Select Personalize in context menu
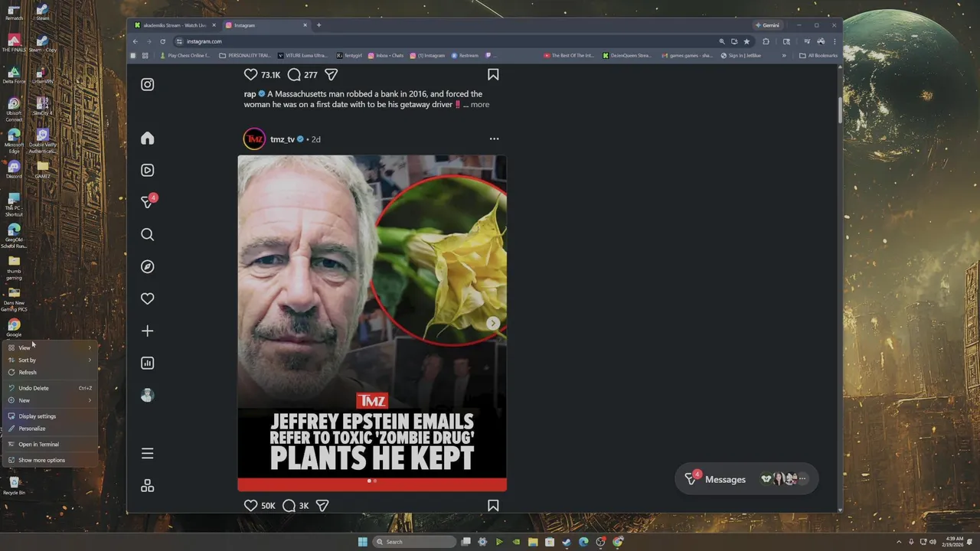The image size is (980, 551). [50, 429]
